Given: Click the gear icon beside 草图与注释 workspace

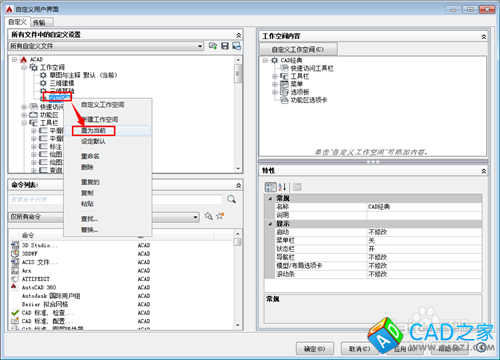Looking at the screenshot, I should point(43,75).
